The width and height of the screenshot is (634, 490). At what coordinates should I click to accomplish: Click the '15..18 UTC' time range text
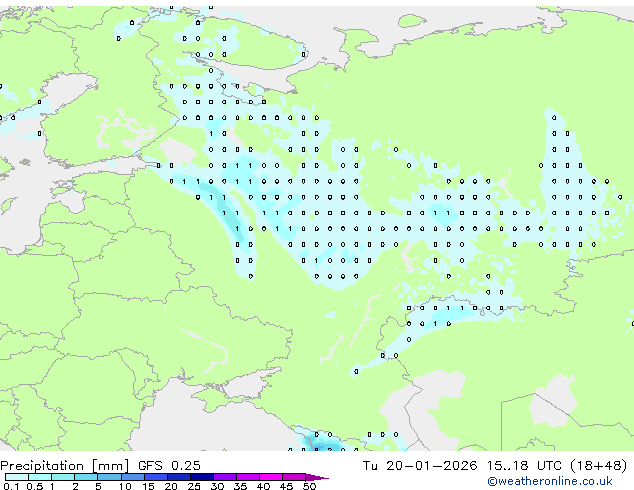pos(524,466)
